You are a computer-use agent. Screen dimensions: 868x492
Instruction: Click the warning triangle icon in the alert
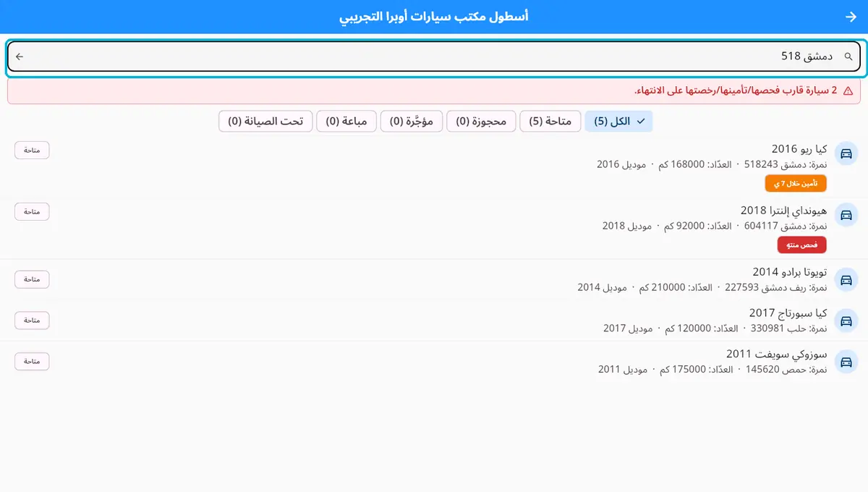click(x=848, y=91)
